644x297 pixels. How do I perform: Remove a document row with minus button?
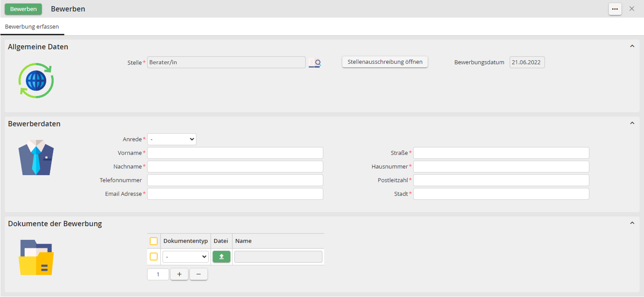click(x=198, y=274)
